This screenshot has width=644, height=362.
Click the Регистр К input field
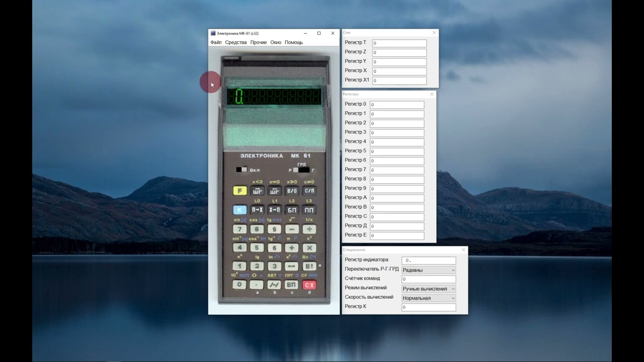click(x=429, y=307)
